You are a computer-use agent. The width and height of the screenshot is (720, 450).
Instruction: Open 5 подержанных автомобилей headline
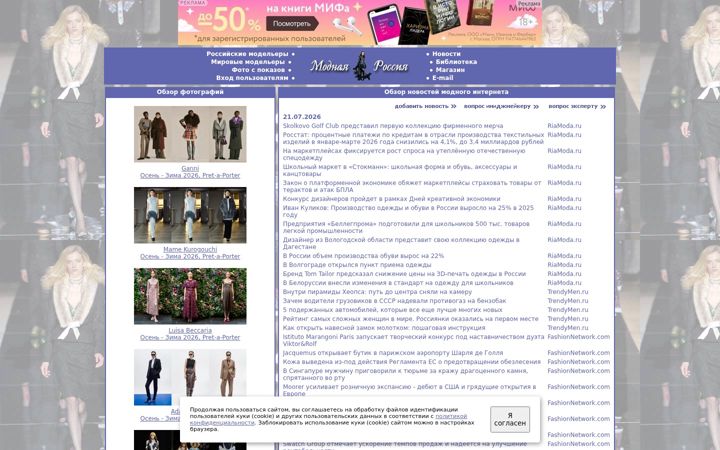392,310
